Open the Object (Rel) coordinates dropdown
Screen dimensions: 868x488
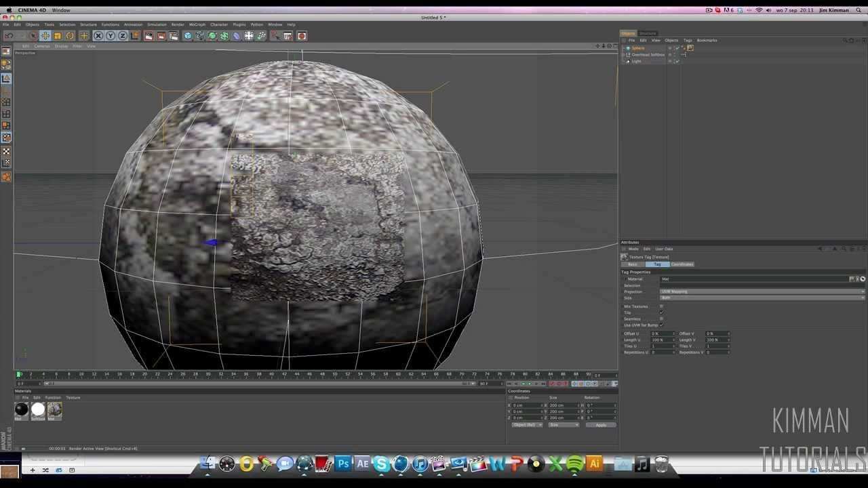(527, 425)
